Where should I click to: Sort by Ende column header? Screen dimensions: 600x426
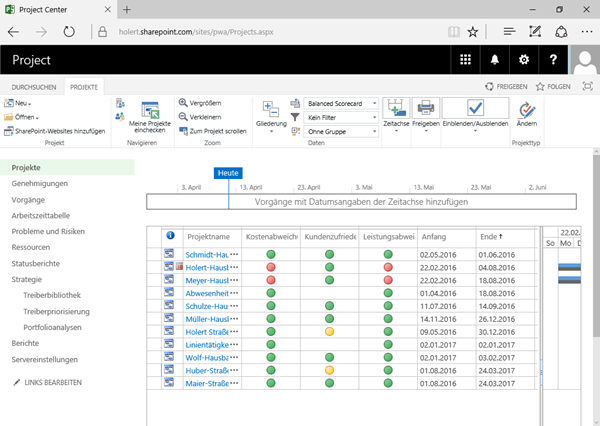click(x=491, y=237)
